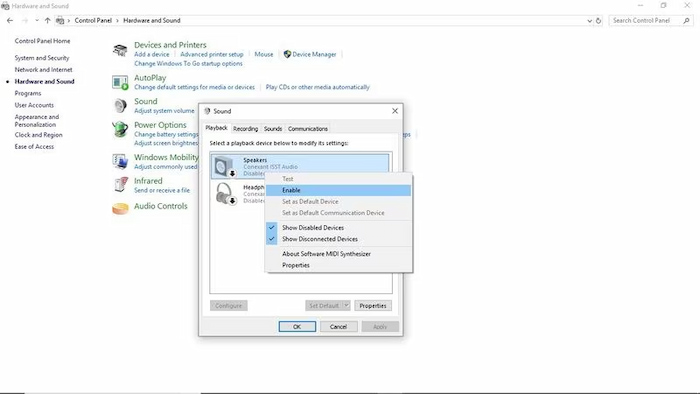Open the Power Options heading link
The height and width of the screenshot is (394, 700).
160,125
